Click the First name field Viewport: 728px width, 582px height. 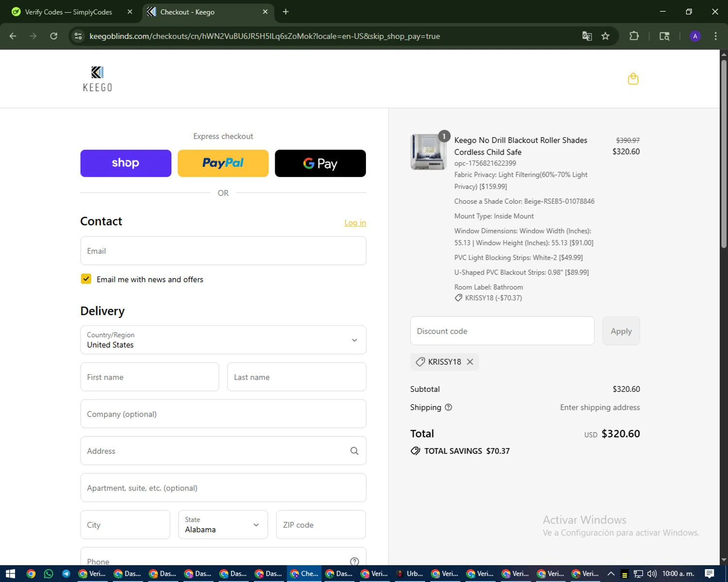149,377
